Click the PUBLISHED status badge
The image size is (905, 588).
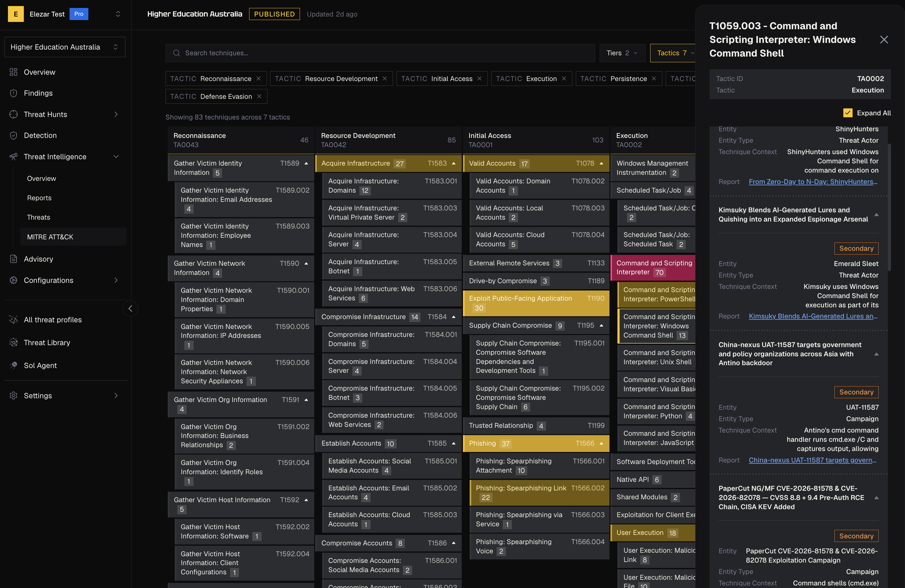coord(275,14)
